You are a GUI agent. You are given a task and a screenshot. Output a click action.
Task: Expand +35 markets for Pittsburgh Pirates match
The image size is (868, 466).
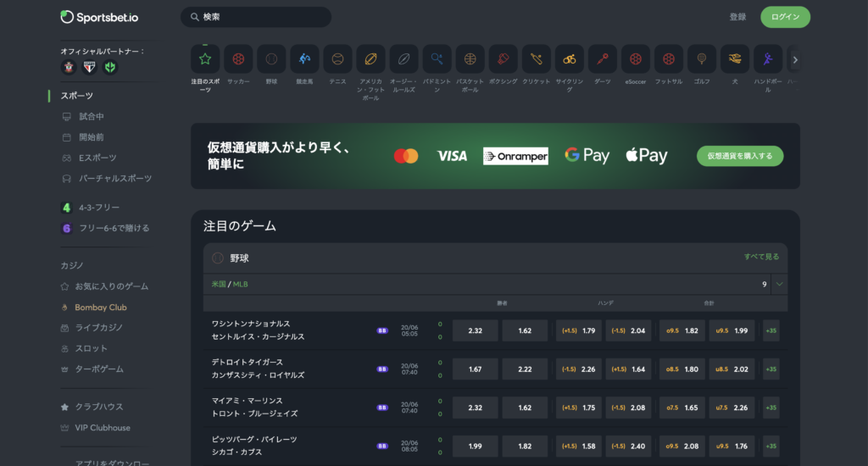coord(771,446)
